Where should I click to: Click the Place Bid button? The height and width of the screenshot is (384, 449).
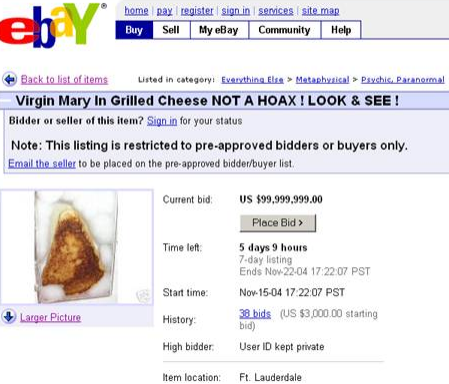coord(278,223)
